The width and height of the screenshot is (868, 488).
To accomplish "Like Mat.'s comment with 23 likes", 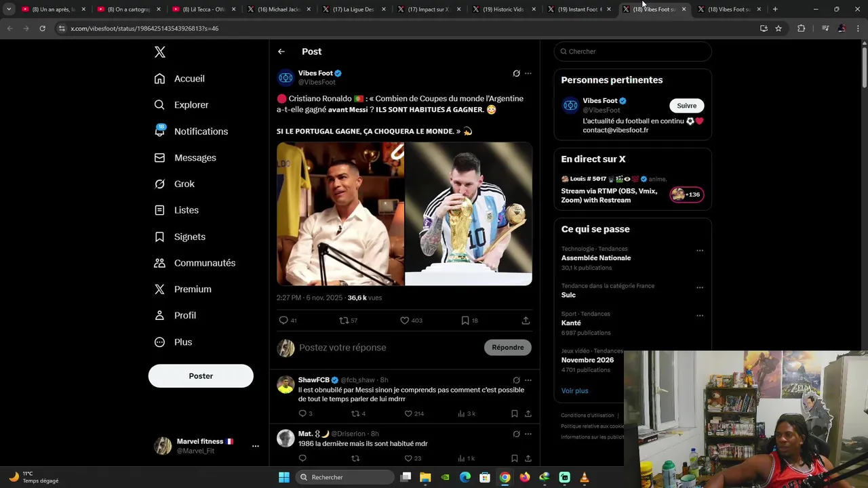I will point(408,459).
